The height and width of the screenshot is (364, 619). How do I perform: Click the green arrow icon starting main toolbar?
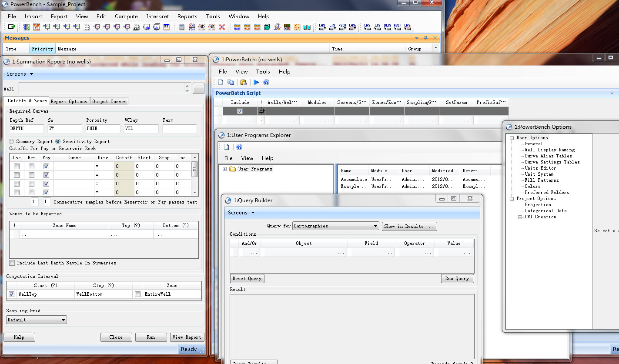(x=12, y=27)
